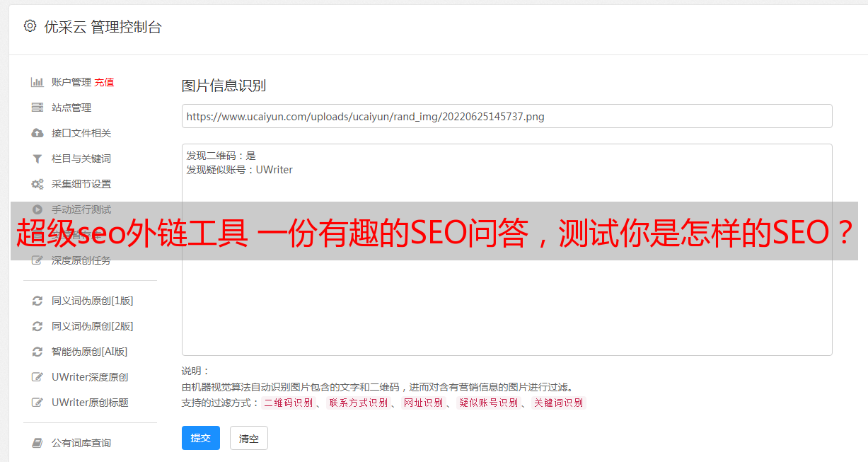
Task: Click the 支持的过滤方式： label
Action: [221, 403]
